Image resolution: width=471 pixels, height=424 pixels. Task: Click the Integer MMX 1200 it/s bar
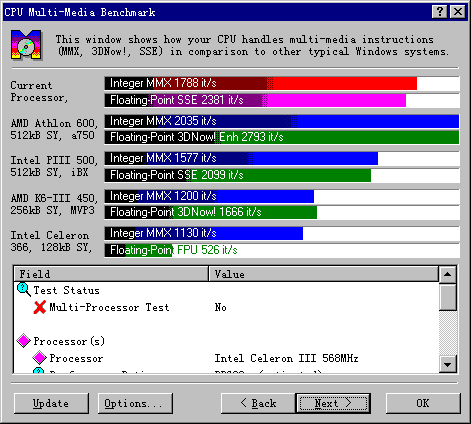tap(209, 196)
